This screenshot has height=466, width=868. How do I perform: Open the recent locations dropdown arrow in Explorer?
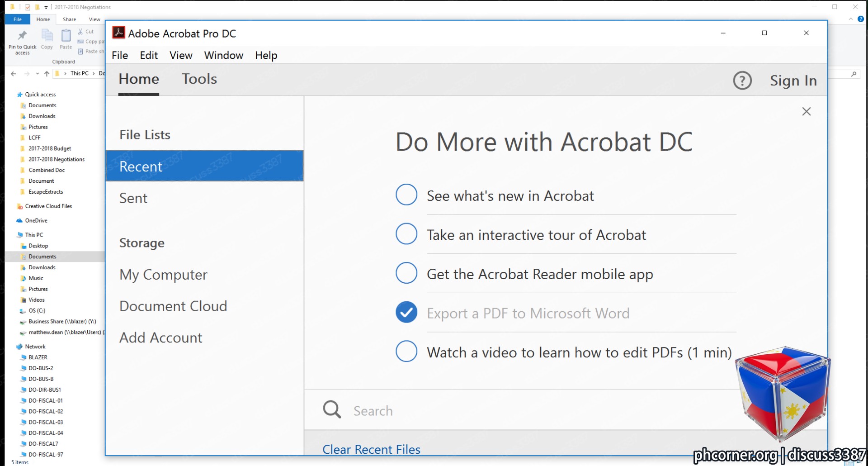click(x=37, y=74)
